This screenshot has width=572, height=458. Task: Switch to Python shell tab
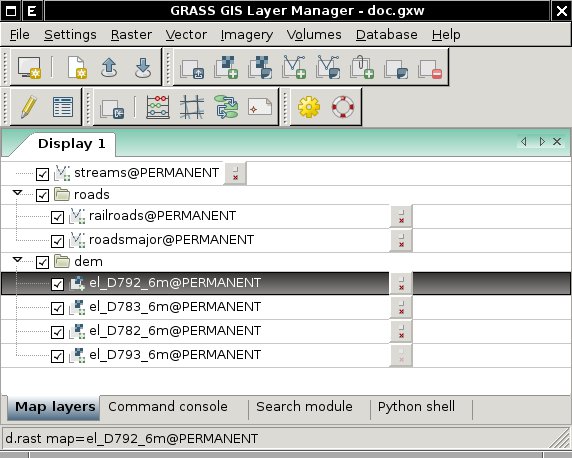coord(416,407)
